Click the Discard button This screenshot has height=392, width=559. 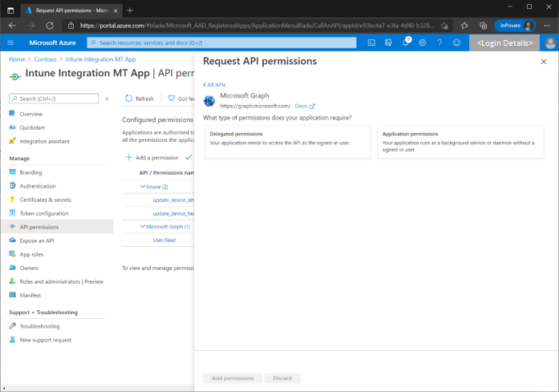[x=282, y=378]
